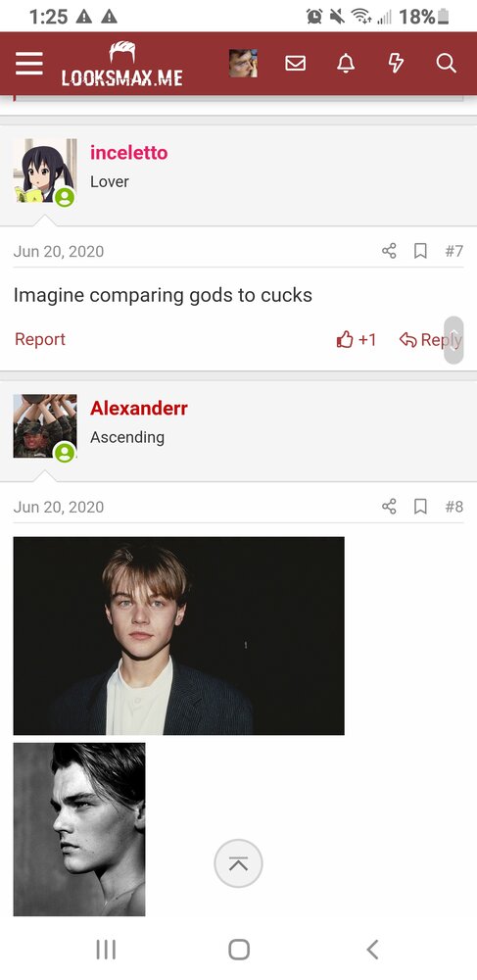Share post #7 via share icon
This screenshot has height=980, width=477.
(x=389, y=251)
